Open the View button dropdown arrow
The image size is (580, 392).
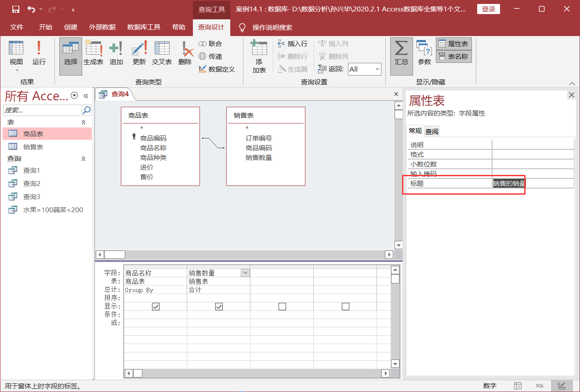pos(17,70)
